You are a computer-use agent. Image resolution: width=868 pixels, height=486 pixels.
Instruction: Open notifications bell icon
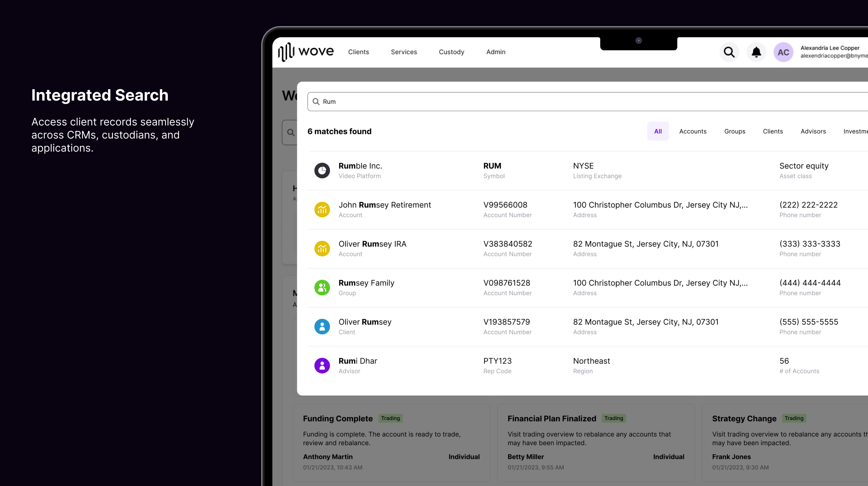coord(756,52)
